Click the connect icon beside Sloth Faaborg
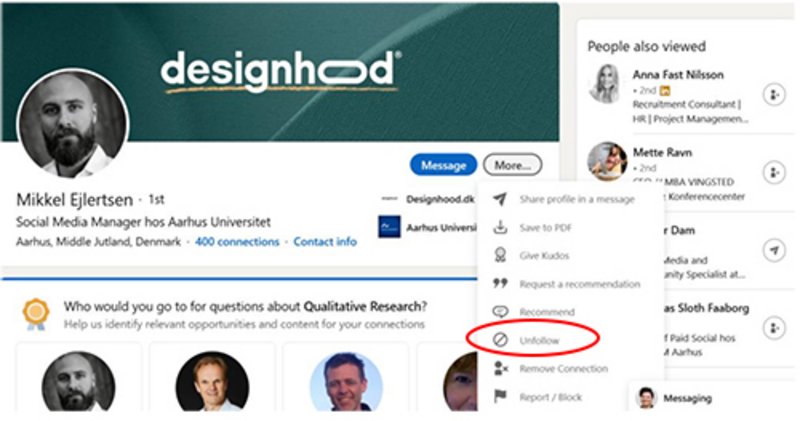 [x=774, y=328]
